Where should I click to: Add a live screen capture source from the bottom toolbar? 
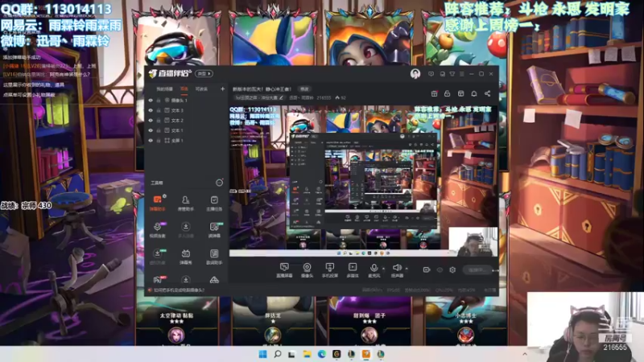coord(284,270)
